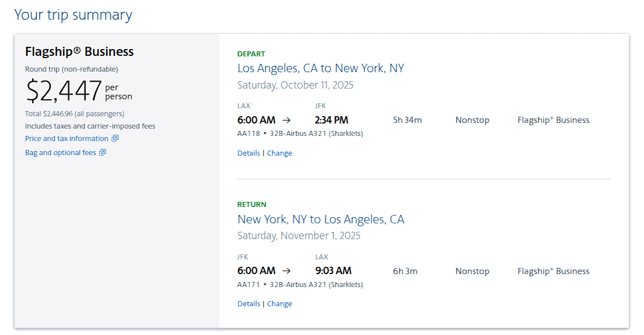The height and width of the screenshot is (335, 644).
Task: Click flight number AA118 on the depart leg
Action: pyautogui.click(x=248, y=133)
